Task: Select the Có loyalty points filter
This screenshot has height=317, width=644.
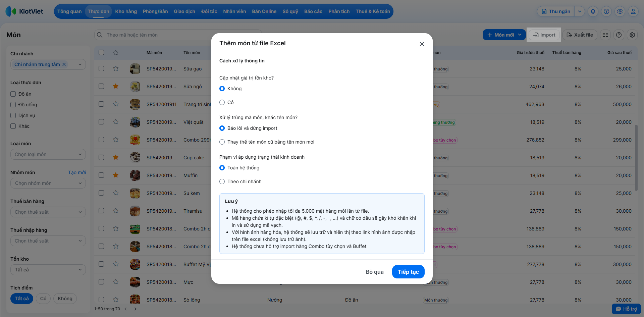Action: tap(43, 299)
